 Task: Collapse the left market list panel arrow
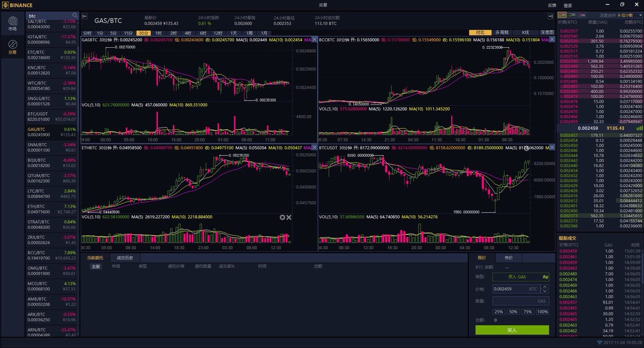click(x=85, y=16)
